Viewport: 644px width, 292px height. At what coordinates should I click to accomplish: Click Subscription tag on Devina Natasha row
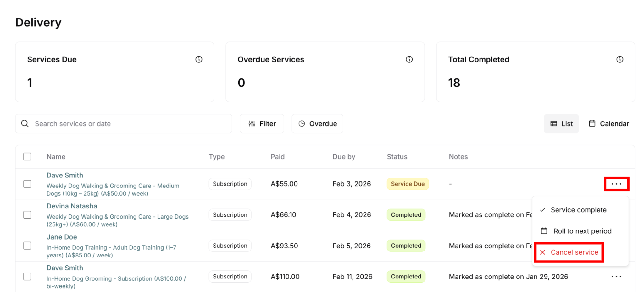click(x=230, y=215)
